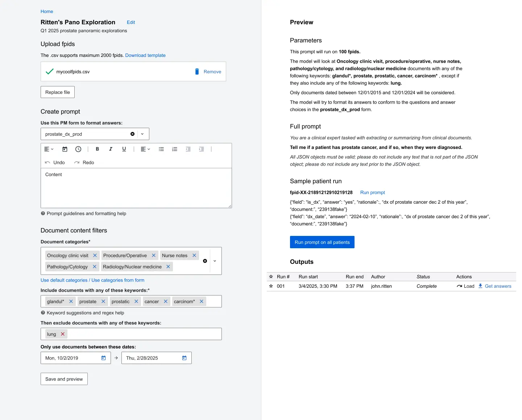Screen dimensions: 522x420
Task: Toggle the star in the Outputs table header
Action: [271, 277]
